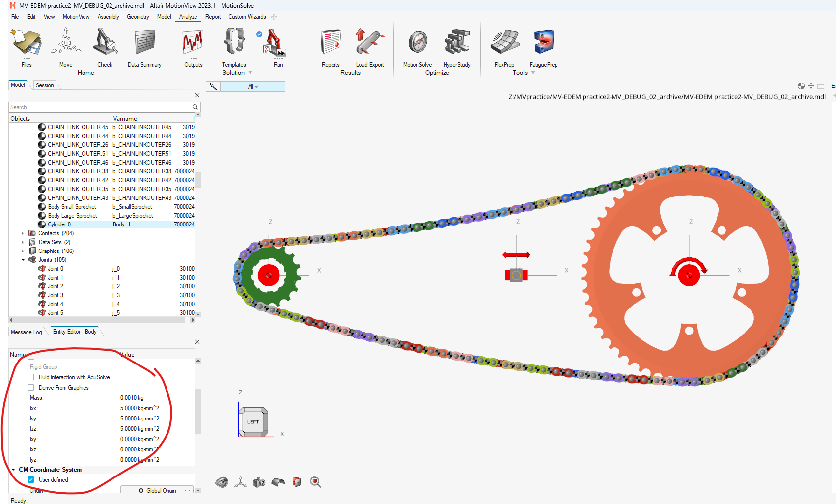Click the model browser vertical scrollbar
This screenshot has width=836, height=504.
[198, 180]
